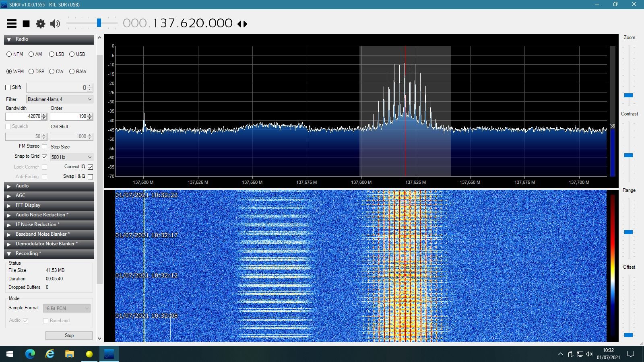Viewport: 644px width, 362px height.
Task: Click the Stop recording button
Action: pyautogui.click(x=69, y=335)
